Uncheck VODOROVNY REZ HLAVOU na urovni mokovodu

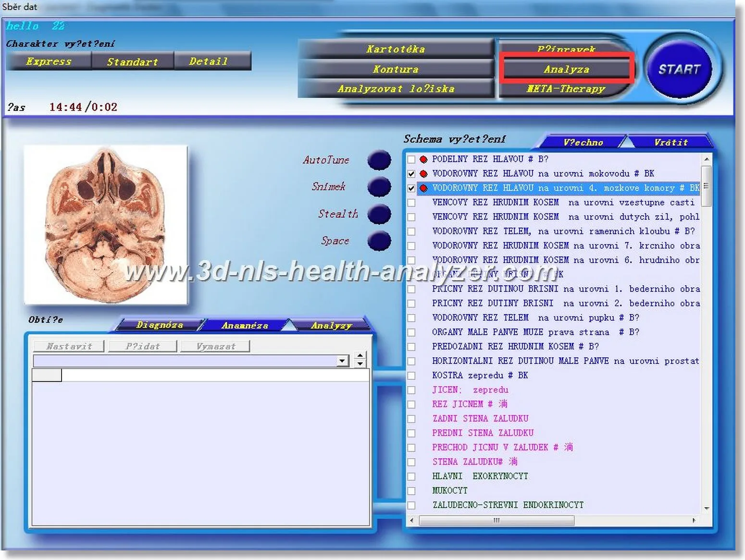(411, 174)
